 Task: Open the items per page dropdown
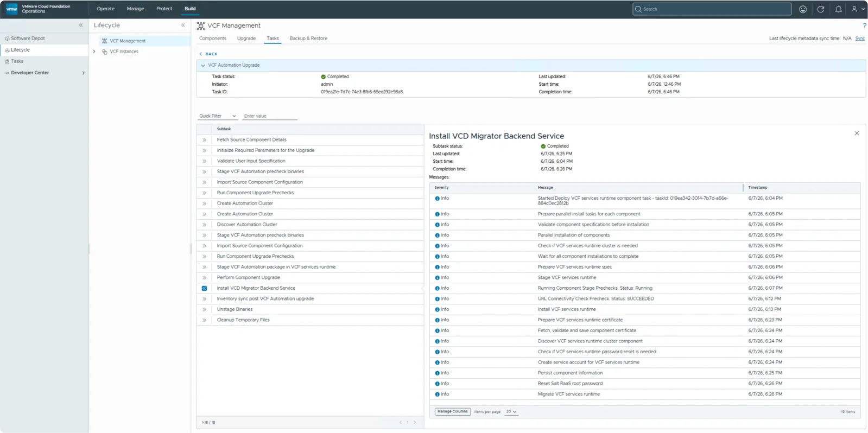coord(511,412)
